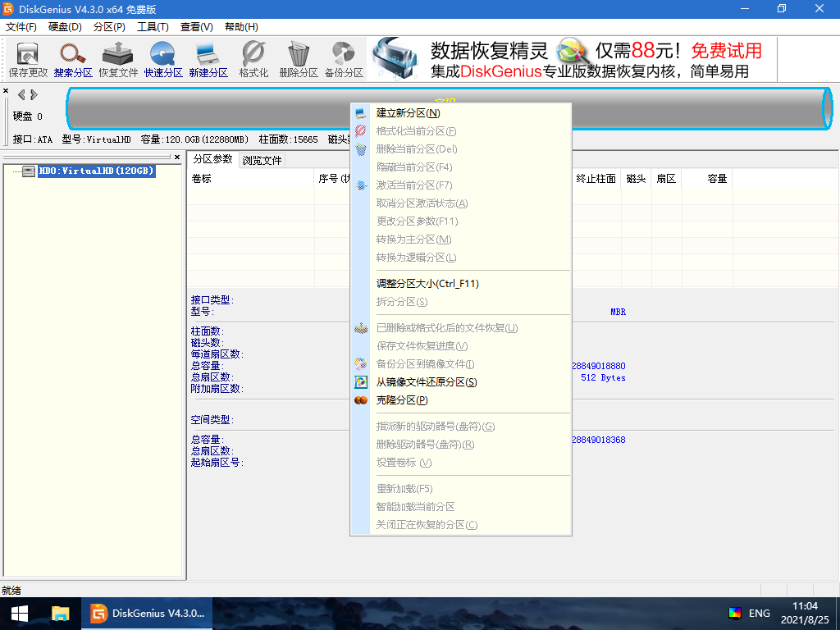
Task: Click the DiskGenius title bar logo icon
Action: pos(8,9)
